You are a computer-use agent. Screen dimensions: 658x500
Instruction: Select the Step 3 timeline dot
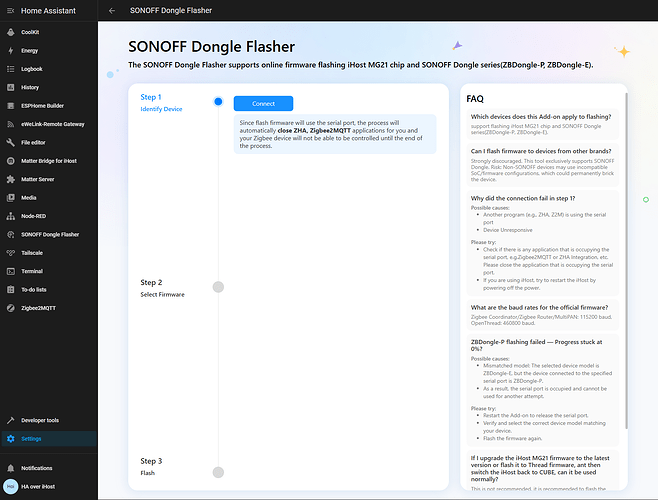coord(218,472)
